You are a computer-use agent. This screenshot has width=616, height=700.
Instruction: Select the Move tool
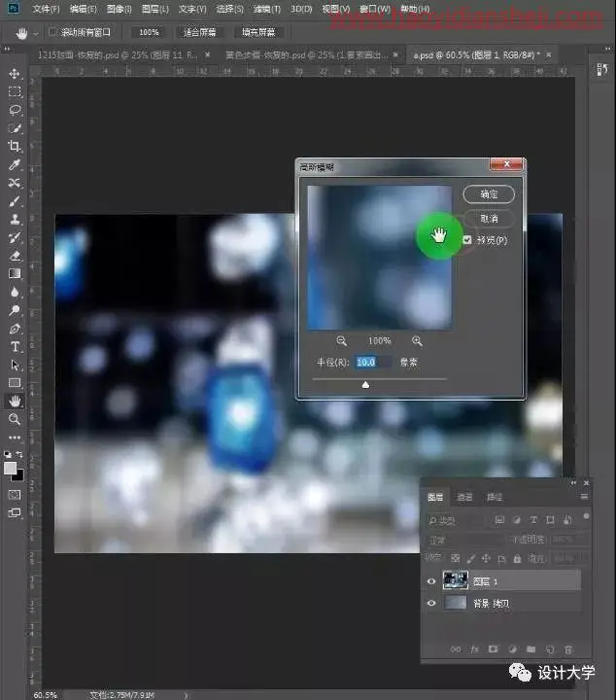[x=15, y=74]
